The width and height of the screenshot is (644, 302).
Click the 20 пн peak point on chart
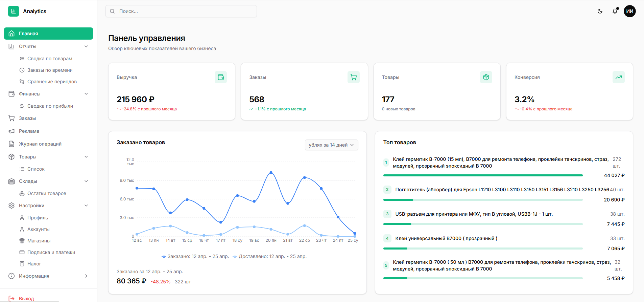click(271, 173)
